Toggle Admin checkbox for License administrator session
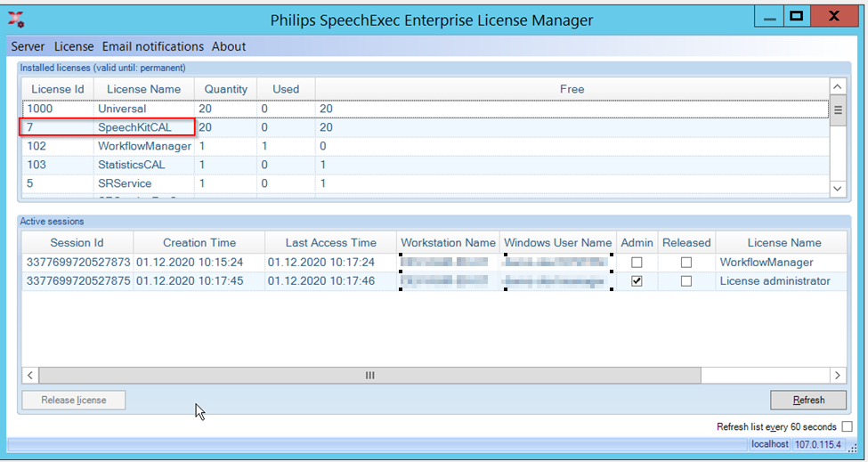 [637, 281]
